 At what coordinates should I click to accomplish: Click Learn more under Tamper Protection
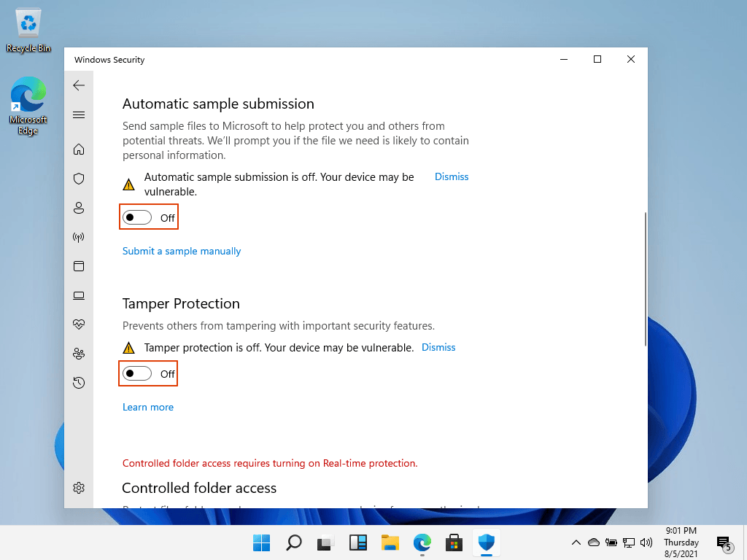point(148,407)
